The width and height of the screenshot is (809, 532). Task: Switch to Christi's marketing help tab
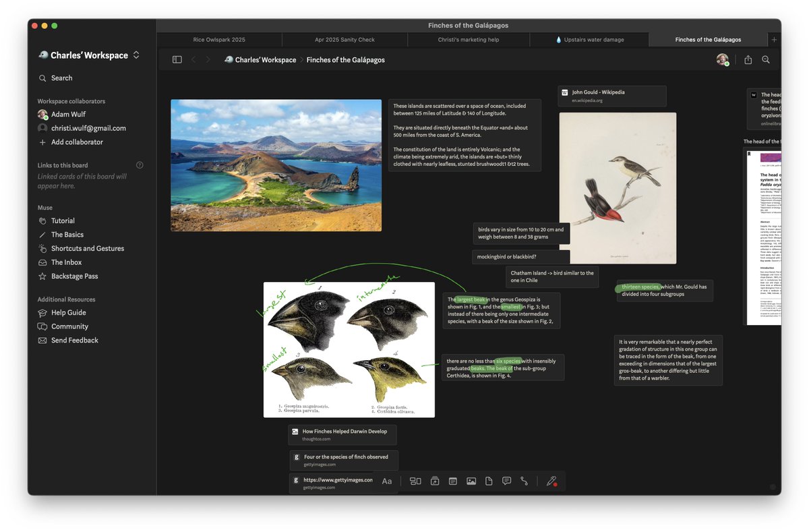469,40
